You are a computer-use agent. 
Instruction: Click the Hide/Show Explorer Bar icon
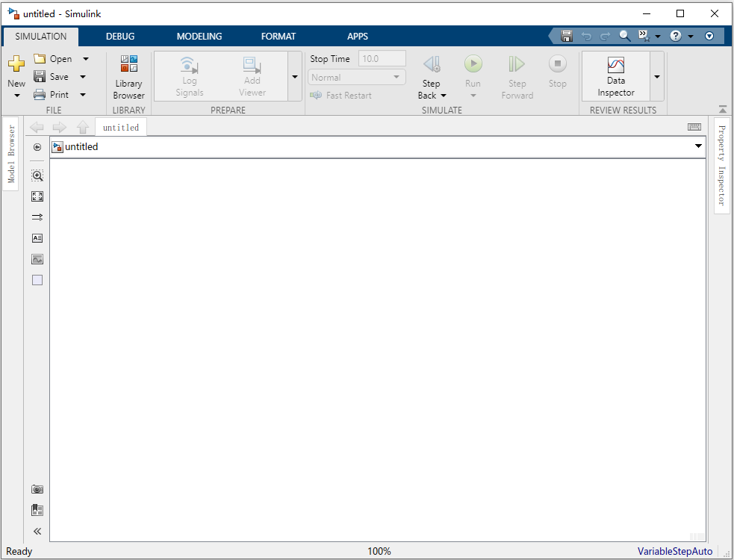coord(37,147)
